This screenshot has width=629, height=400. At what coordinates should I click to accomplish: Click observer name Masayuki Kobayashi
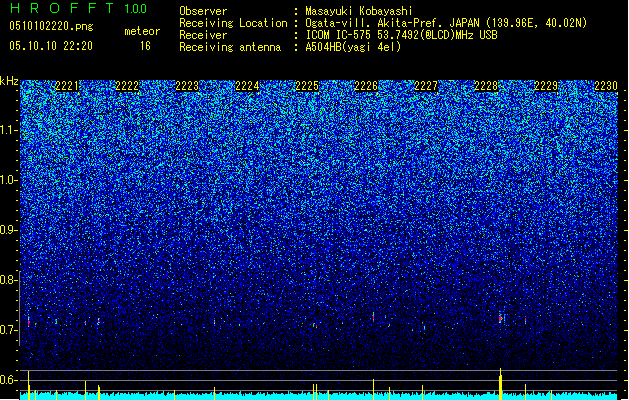point(359,11)
